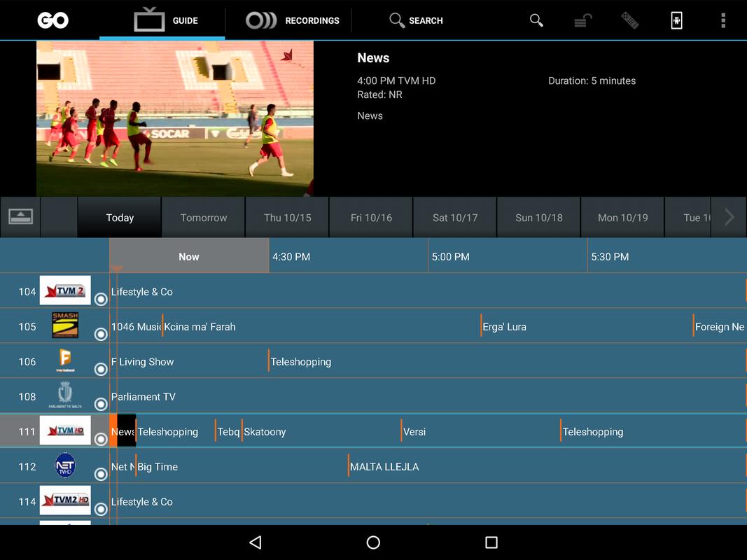Screen dimensions: 747x560
Task: Switch to the Tomorrow tab
Action: click(203, 217)
